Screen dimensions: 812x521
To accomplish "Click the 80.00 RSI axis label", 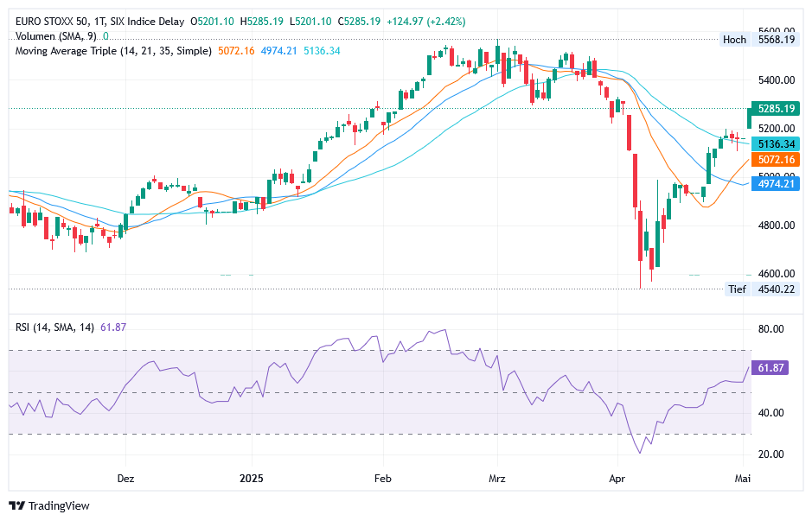I will [771, 329].
